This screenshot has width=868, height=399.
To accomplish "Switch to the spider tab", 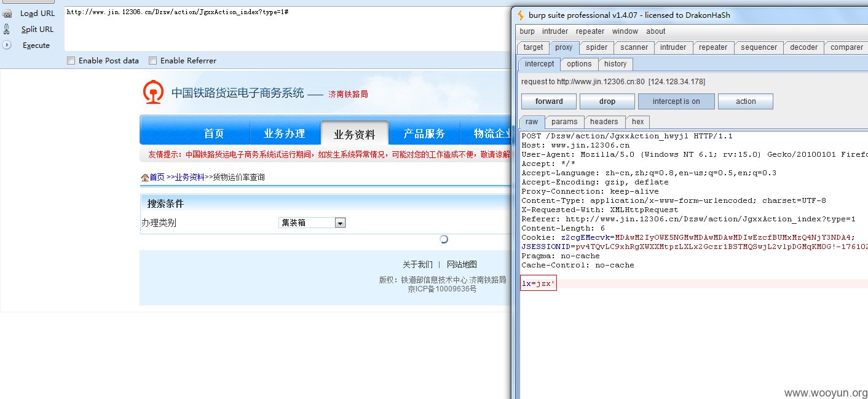I will (x=596, y=47).
